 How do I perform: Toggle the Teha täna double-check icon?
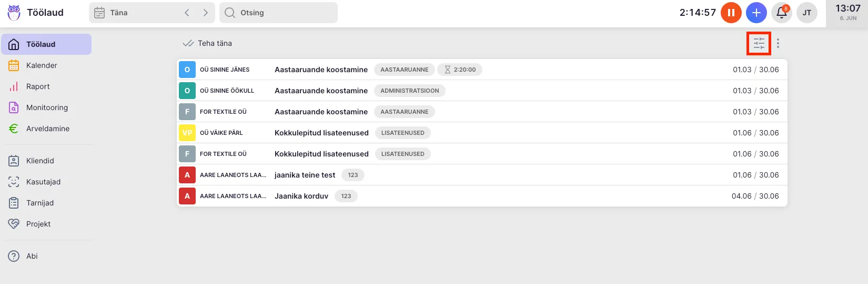pyautogui.click(x=188, y=43)
